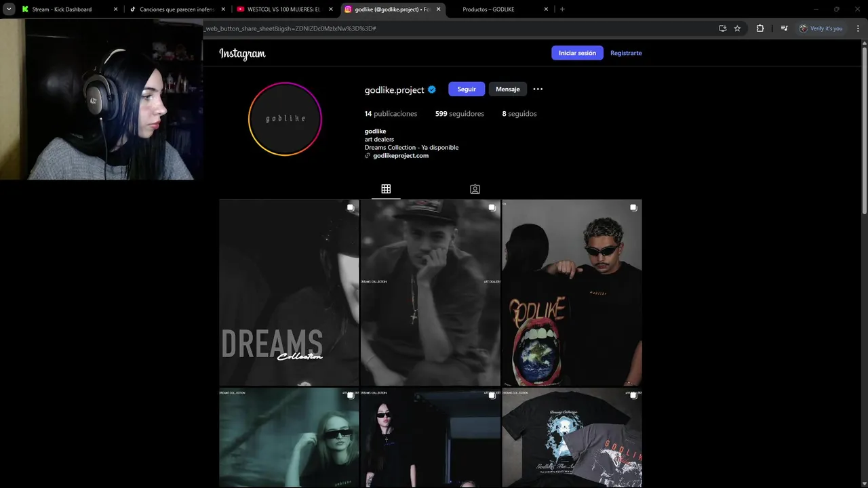The height and width of the screenshot is (488, 868).
Task: Click the Seguir button
Action: (x=467, y=89)
